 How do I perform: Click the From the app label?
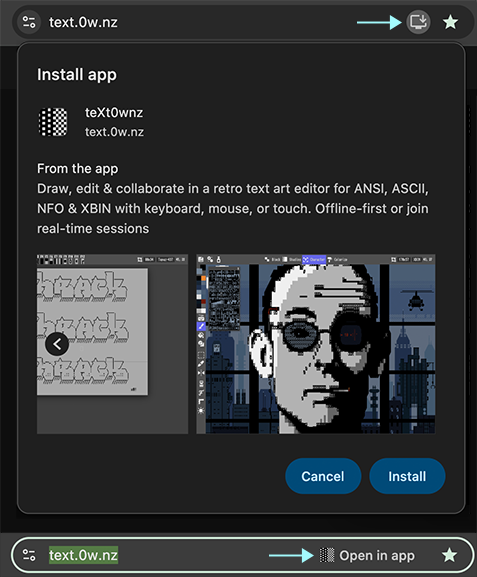tap(78, 169)
